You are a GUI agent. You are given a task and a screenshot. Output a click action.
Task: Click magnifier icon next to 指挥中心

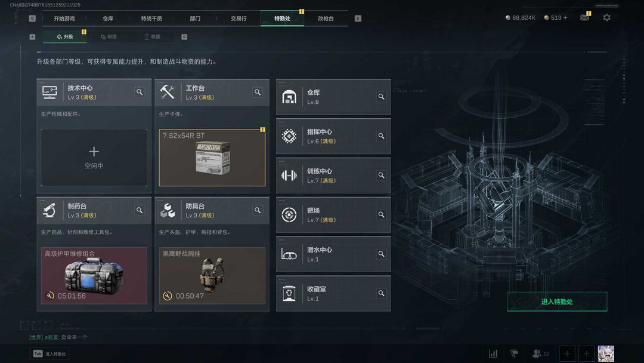pos(381,136)
